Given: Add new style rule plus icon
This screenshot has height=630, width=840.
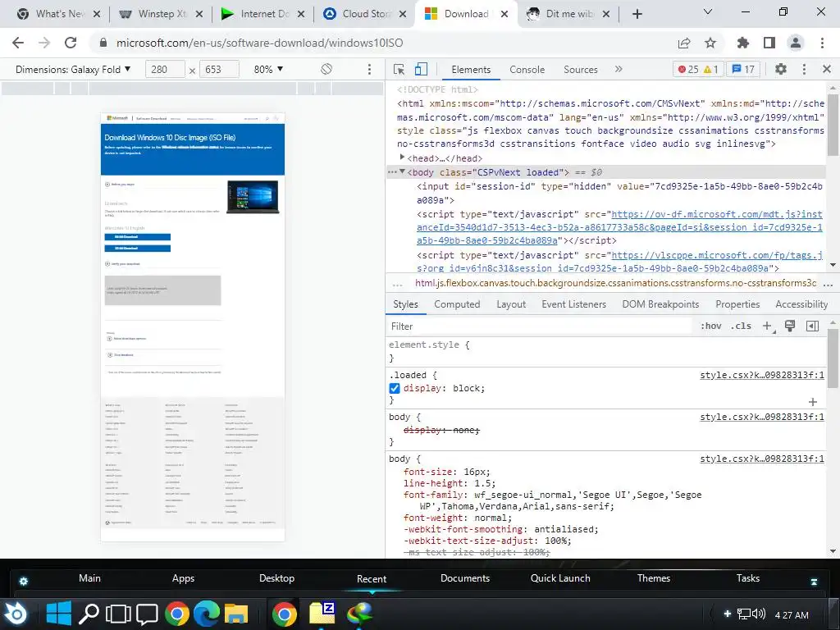Looking at the screenshot, I should click(768, 326).
